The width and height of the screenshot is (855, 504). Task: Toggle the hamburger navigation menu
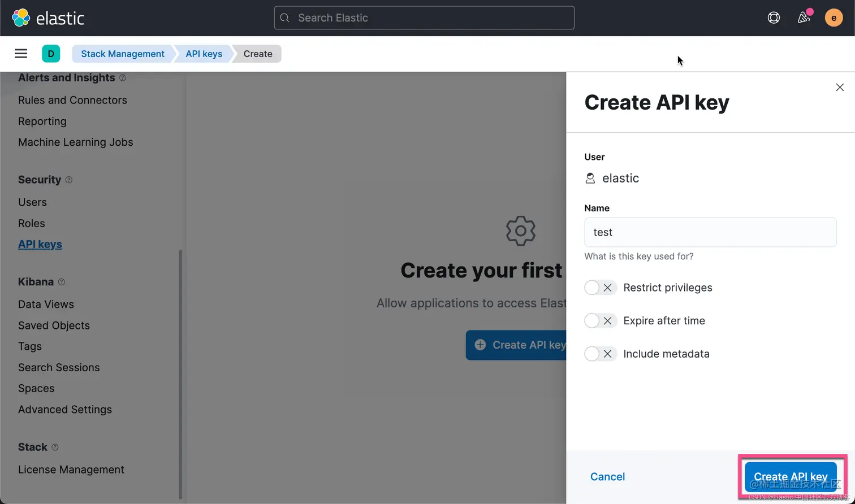coord(21,54)
